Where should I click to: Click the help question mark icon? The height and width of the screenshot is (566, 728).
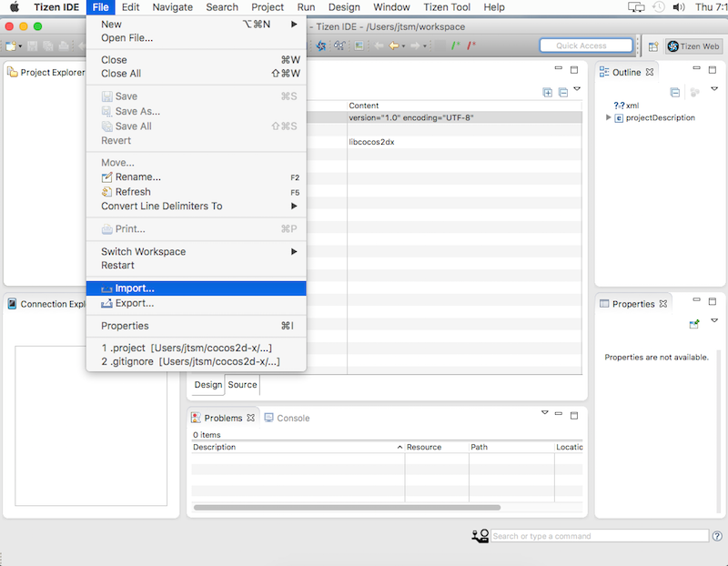(718, 536)
